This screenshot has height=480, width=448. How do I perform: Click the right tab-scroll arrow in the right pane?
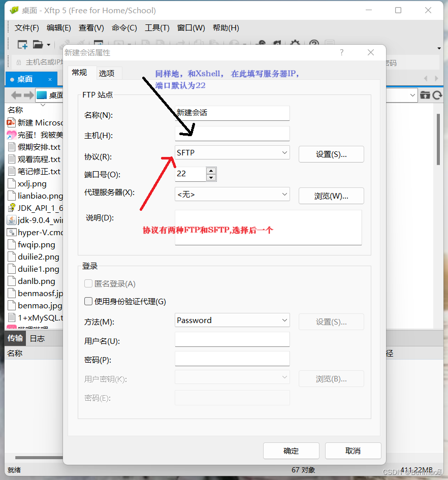[436, 79]
